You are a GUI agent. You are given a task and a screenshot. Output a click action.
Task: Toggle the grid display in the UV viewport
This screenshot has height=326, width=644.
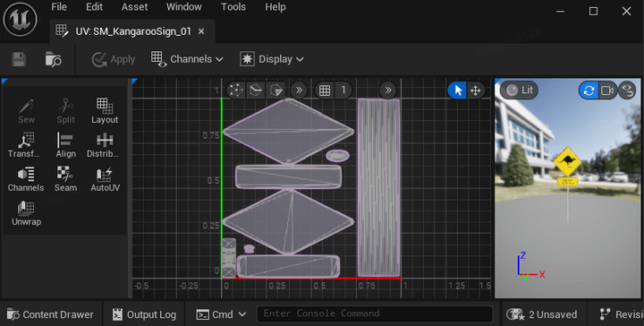[x=325, y=90]
